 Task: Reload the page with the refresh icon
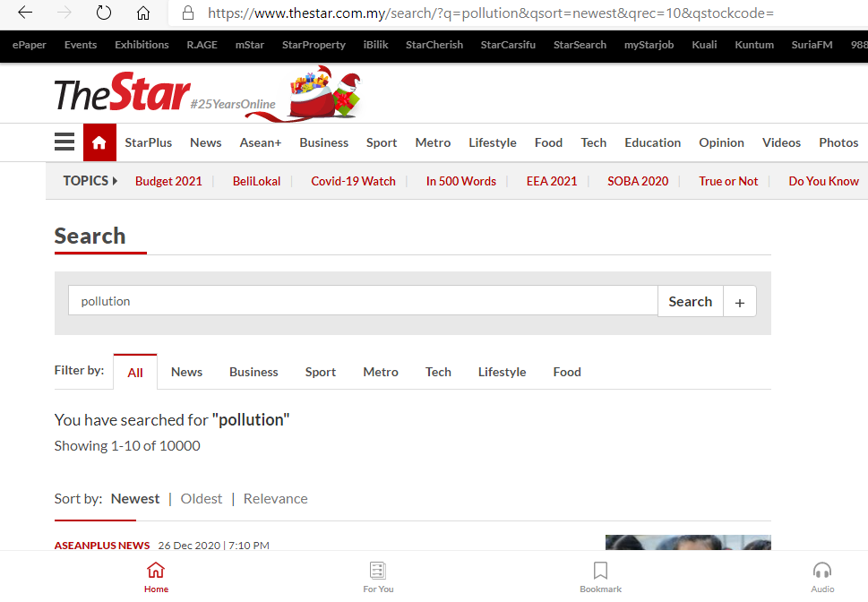click(x=104, y=13)
